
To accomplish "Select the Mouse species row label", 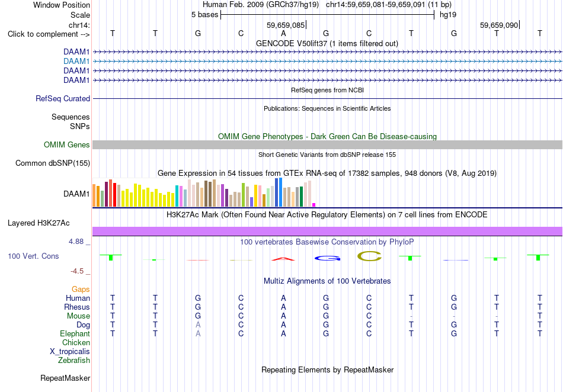I will (x=78, y=316).
